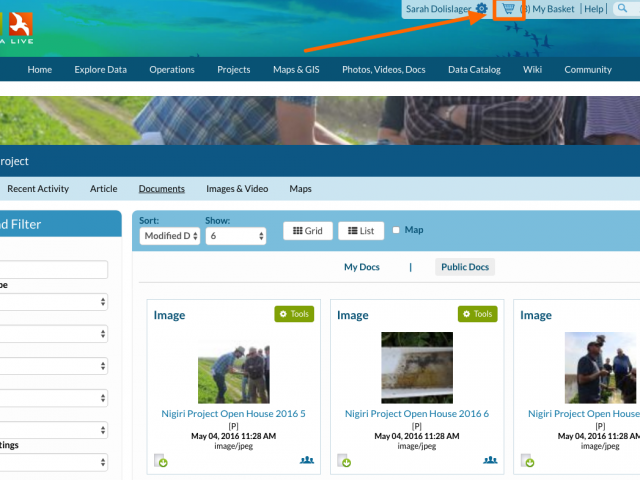This screenshot has height=480, width=640.
Task: Switch to Recent Activity tab
Action: coord(38,189)
